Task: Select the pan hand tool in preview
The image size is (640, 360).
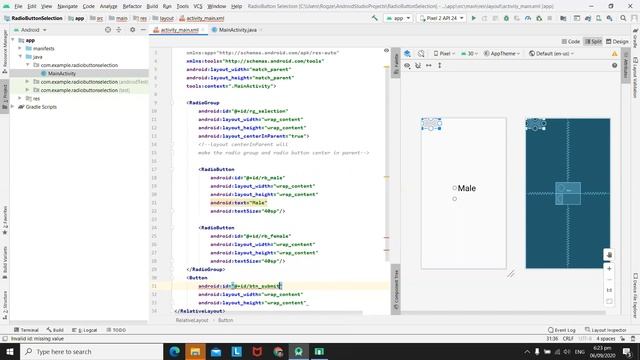Action: point(609,255)
